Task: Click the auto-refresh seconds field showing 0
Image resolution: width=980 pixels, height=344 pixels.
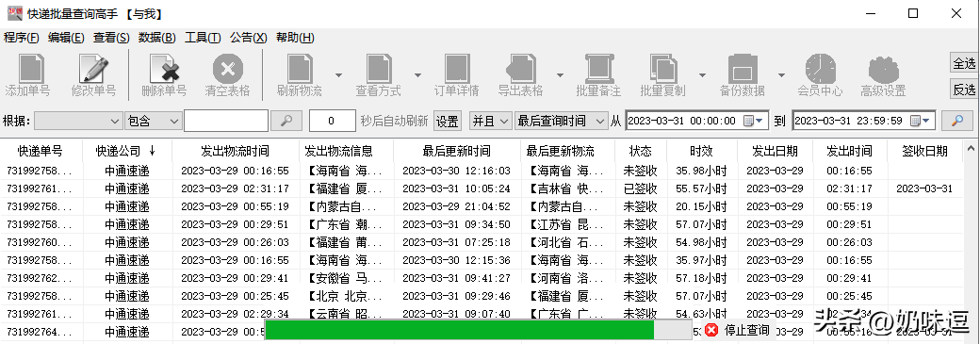Action: pos(333,121)
